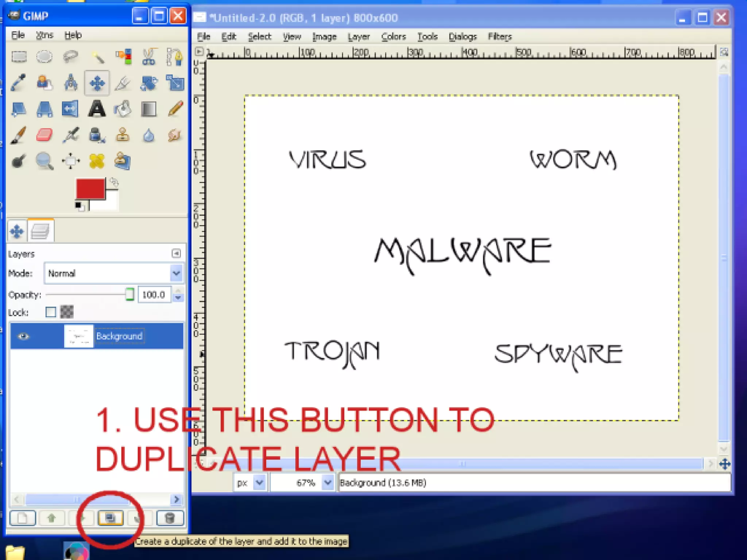Click the red foreground color swatch
Viewport: 747px width, 560px height.
click(90, 188)
